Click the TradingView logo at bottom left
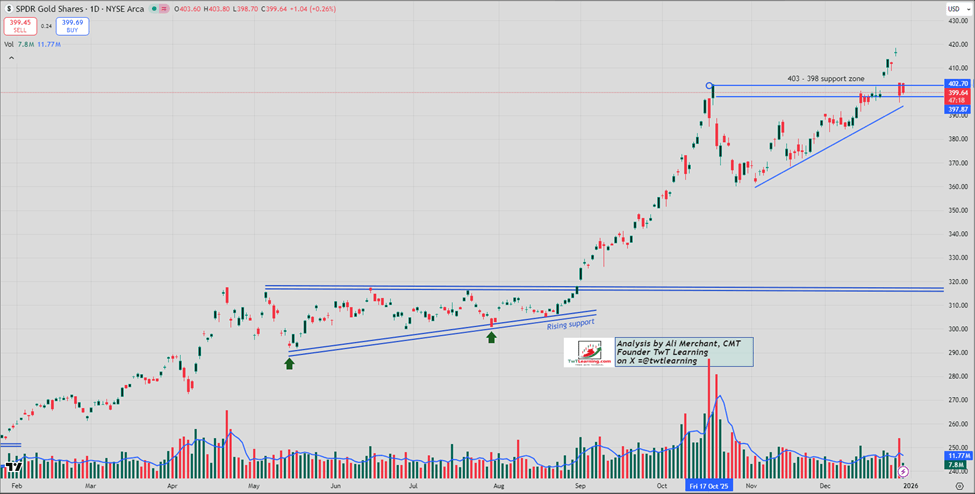 tap(16, 467)
